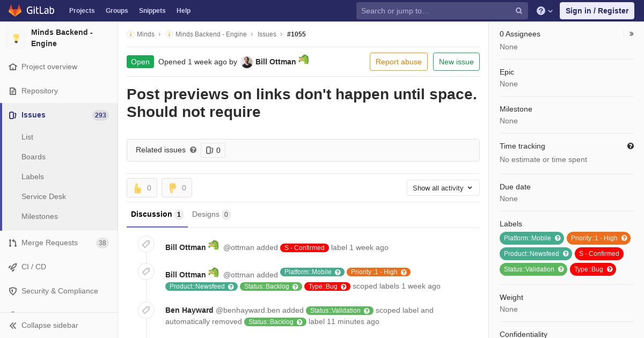
Task: Click help icon on sidebar Status::Validation label
Action: (x=561, y=269)
